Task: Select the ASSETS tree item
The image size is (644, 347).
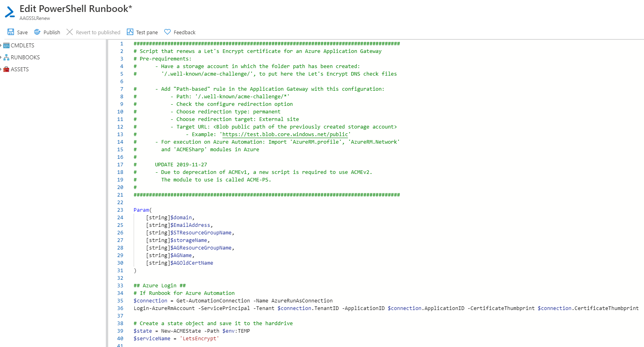Action: coord(19,69)
